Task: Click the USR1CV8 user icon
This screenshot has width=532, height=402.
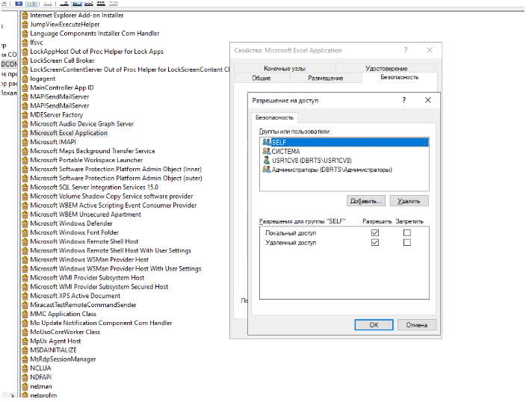Action: pos(267,160)
